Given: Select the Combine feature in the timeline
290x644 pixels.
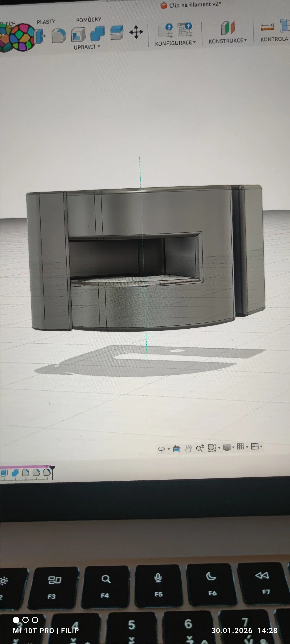Looking at the screenshot, I should click(15, 473).
